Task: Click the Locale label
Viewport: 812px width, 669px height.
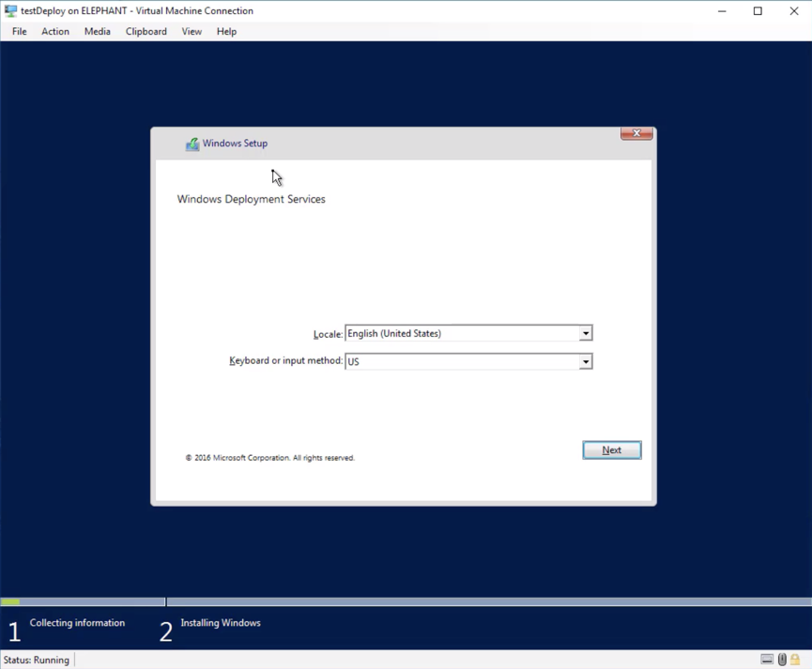Action: (328, 334)
